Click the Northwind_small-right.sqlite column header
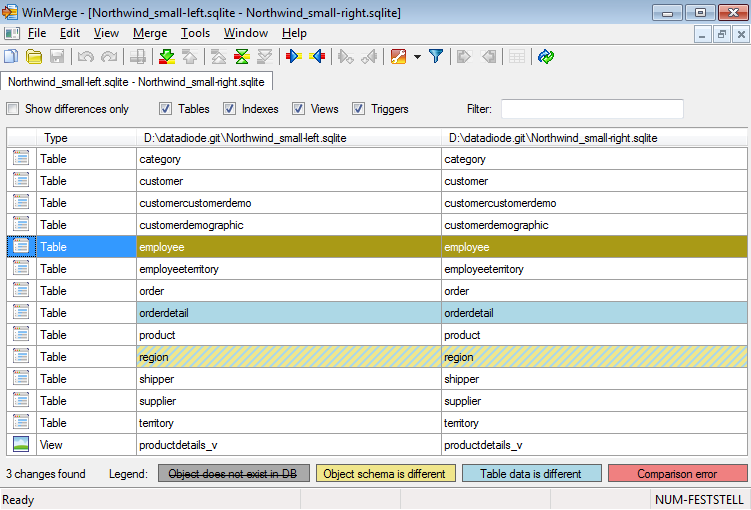This screenshot has height=510, width=751. point(594,138)
